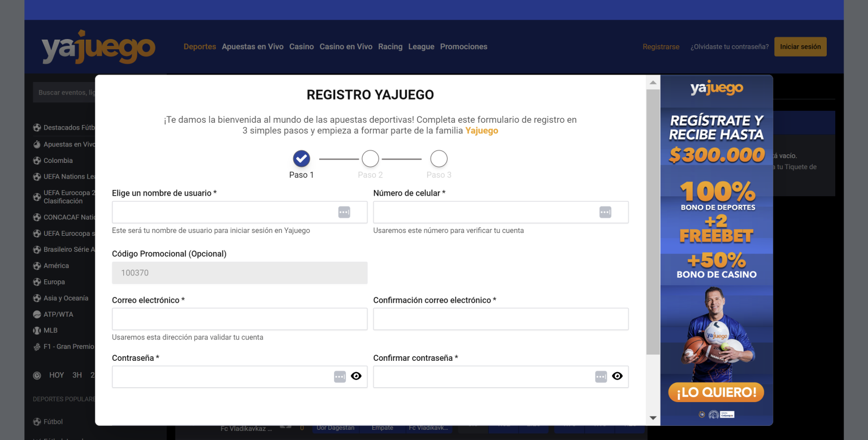Show password in Contraseña field

(x=356, y=376)
